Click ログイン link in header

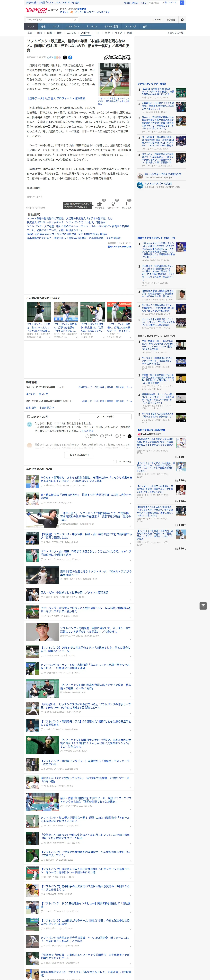click(64, 12)
